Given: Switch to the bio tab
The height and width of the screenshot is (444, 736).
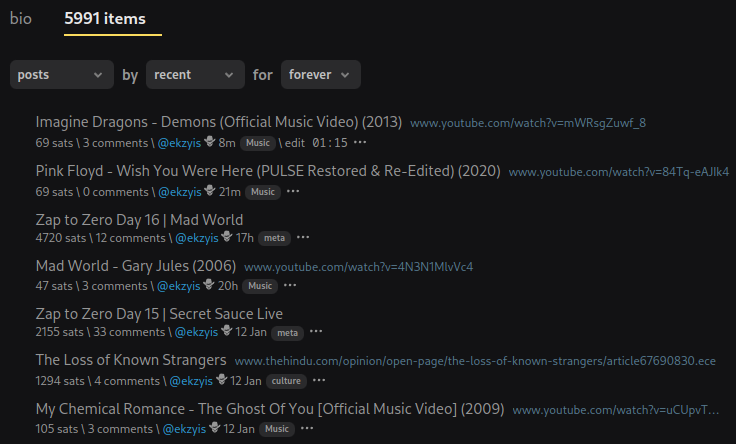Looking at the screenshot, I should pyautogui.click(x=21, y=18).
